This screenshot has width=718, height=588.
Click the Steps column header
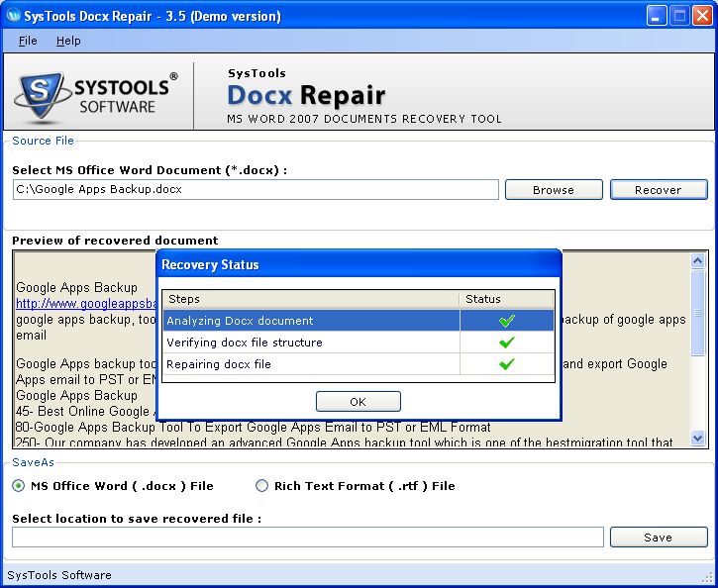311,299
